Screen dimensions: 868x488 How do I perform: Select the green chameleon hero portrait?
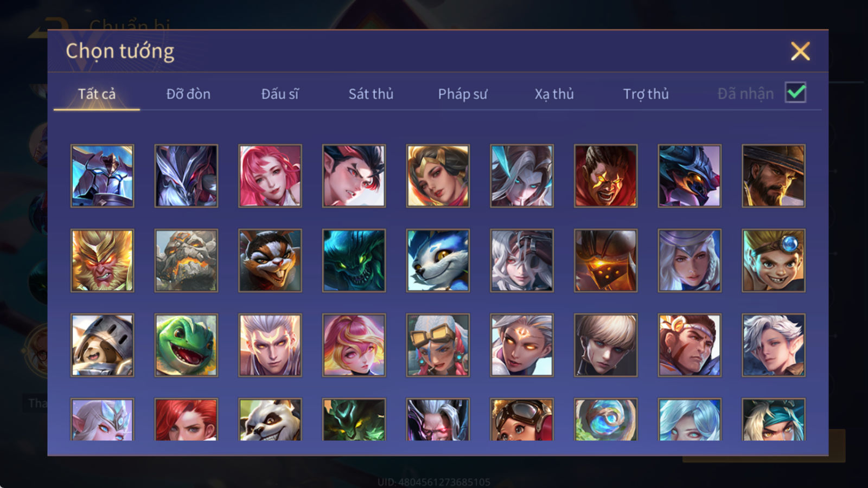pyautogui.click(x=186, y=345)
